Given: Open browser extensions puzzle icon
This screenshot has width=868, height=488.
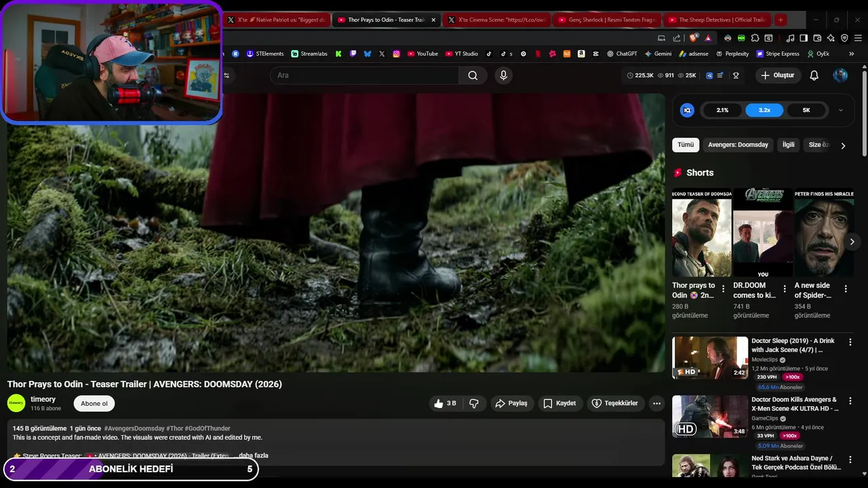Looking at the screenshot, I should (755, 38).
